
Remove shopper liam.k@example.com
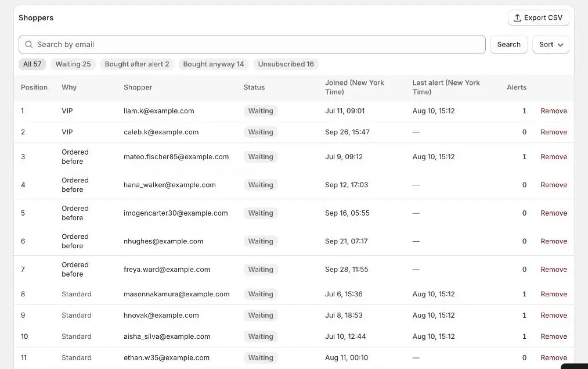[x=554, y=111]
